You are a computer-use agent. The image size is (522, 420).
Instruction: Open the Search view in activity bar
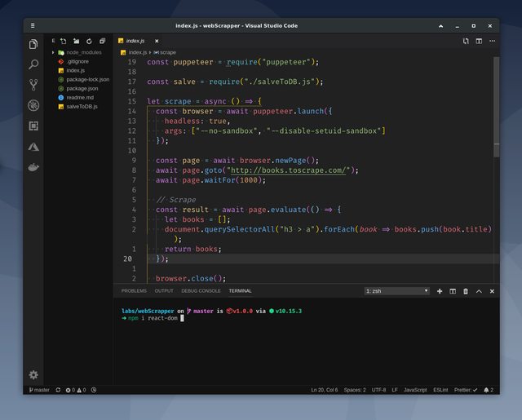33,64
